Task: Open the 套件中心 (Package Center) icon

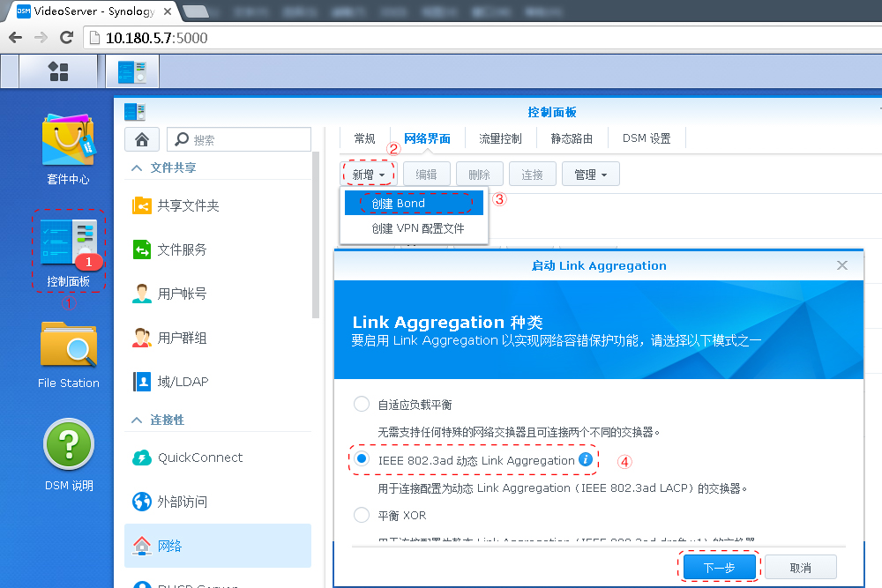Action: 68,141
